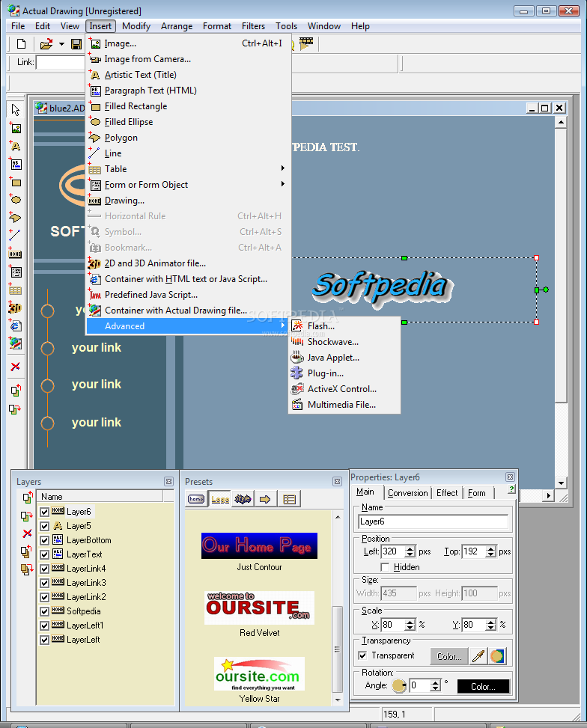This screenshot has width=587, height=728.
Task: Choose the 3D animator tool in left toolbar
Action: 15,308
